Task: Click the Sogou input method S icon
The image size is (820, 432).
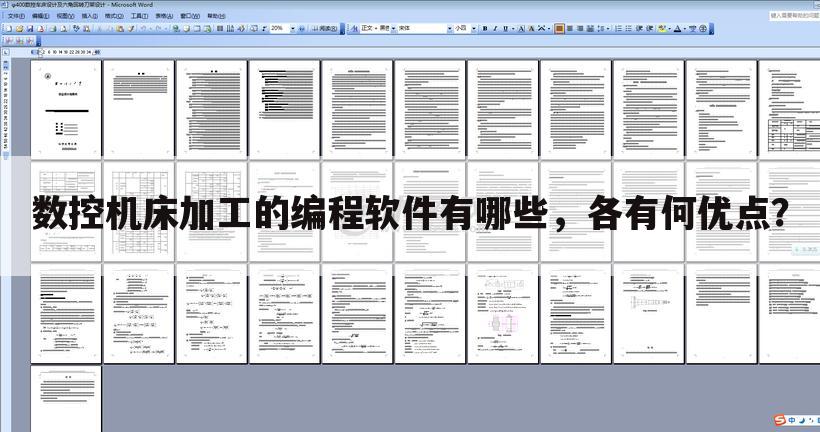Action: coord(780,420)
